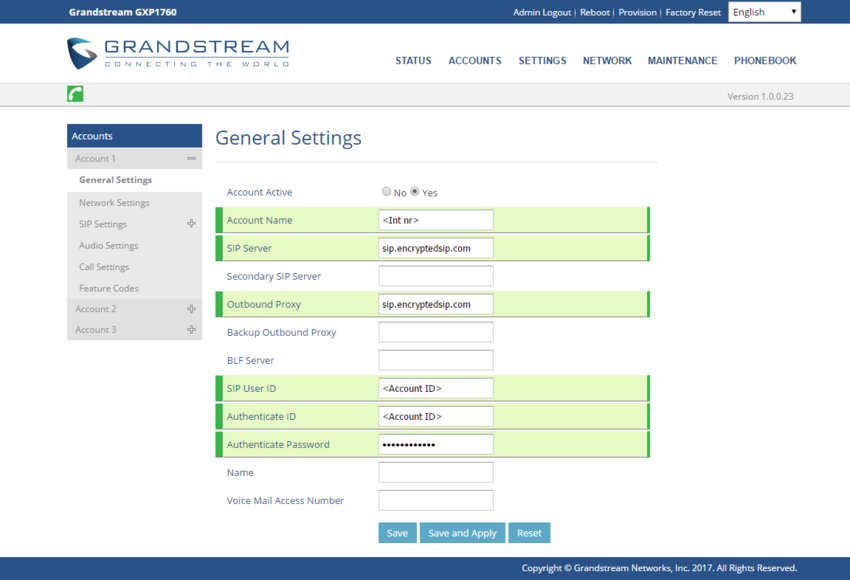
Task: Open the NETWORK menu
Action: (607, 61)
